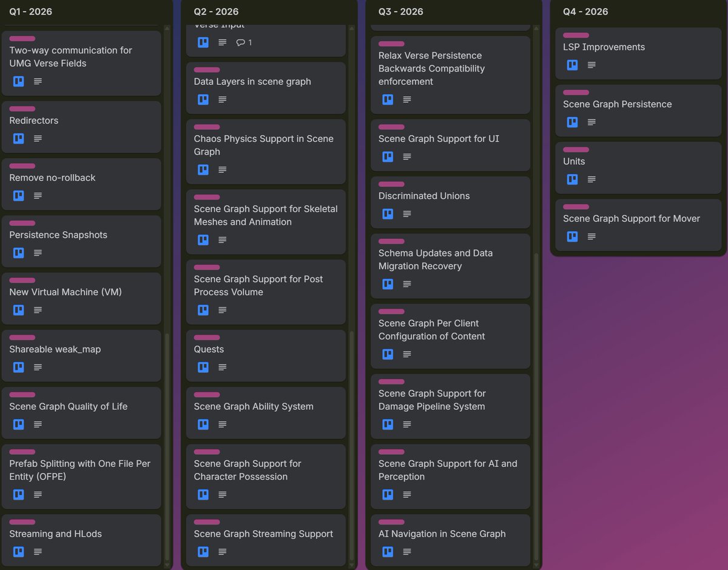Click description icon on Scene Graph Support for Mover card

click(591, 236)
